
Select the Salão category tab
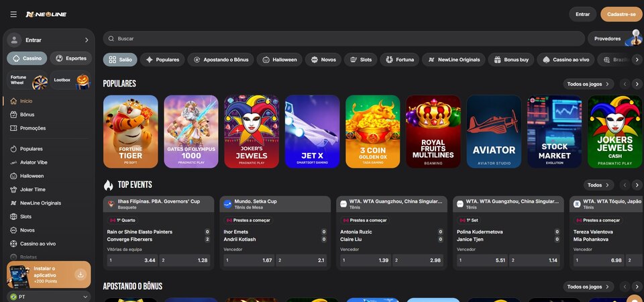click(x=120, y=60)
